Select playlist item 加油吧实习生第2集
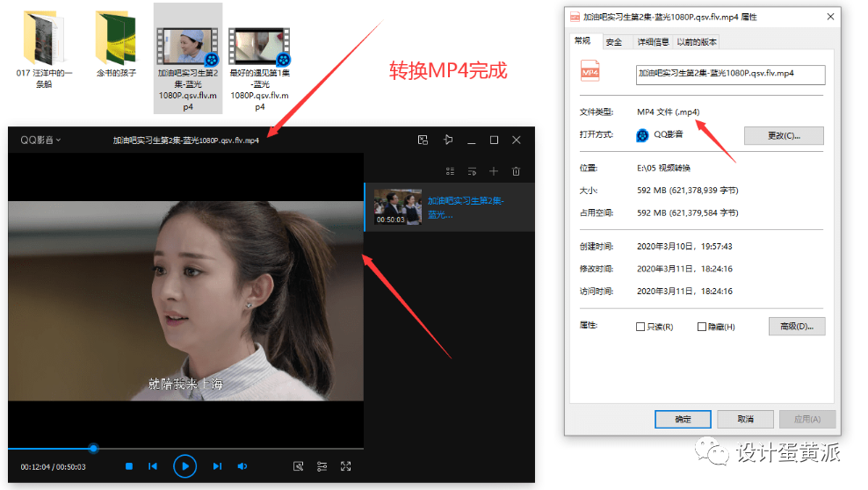This screenshot has width=868, height=490. pyautogui.click(x=450, y=207)
